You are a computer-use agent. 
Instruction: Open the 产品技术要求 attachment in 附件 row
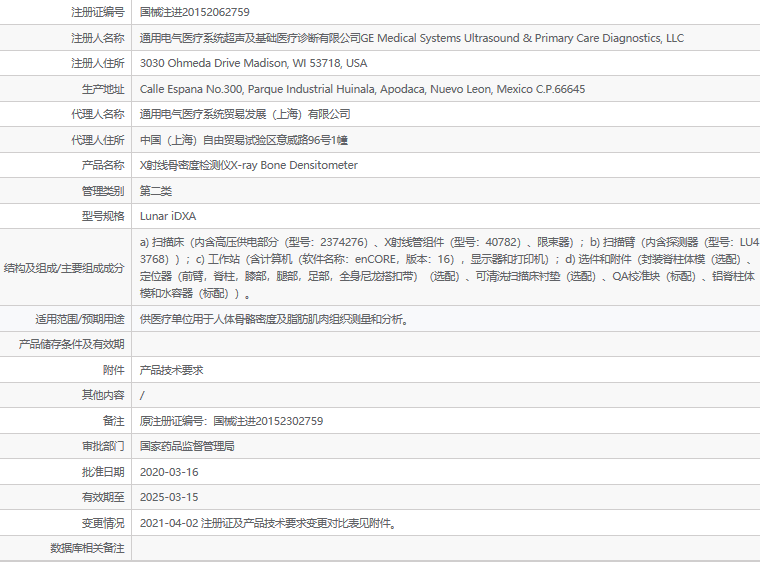pyautogui.click(x=171, y=370)
